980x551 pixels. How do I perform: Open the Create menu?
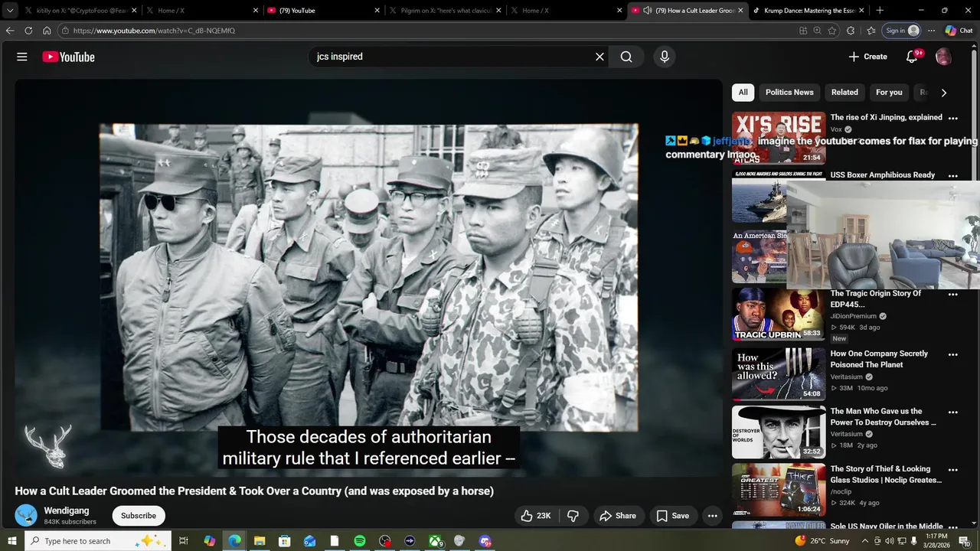867,57
